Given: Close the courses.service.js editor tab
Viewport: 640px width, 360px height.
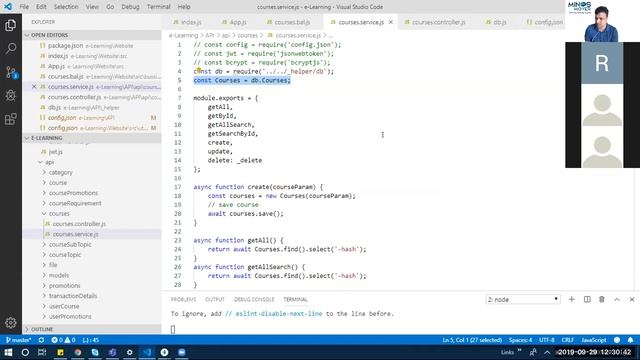Looking at the screenshot, I should [391, 22].
